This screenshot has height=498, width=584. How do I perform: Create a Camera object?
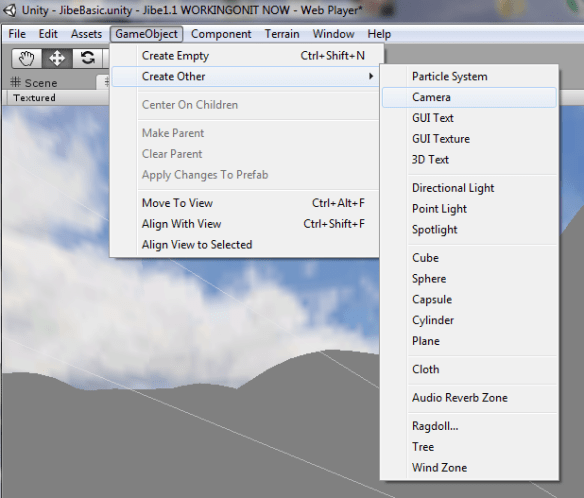coord(469,97)
